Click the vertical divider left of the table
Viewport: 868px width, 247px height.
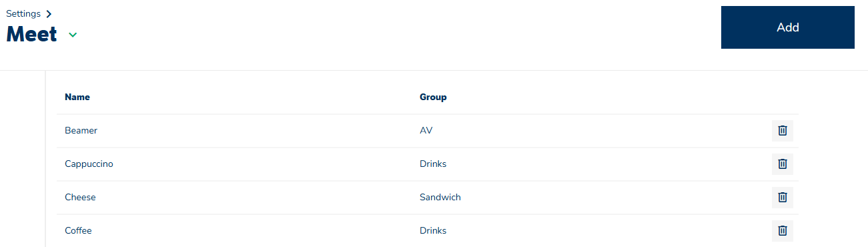pyautogui.click(x=45, y=159)
